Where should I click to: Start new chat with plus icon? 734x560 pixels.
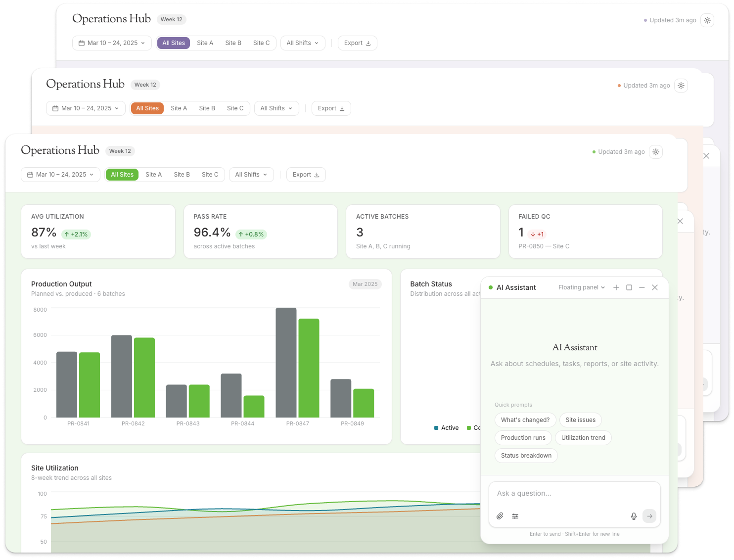tap(616, 287)
